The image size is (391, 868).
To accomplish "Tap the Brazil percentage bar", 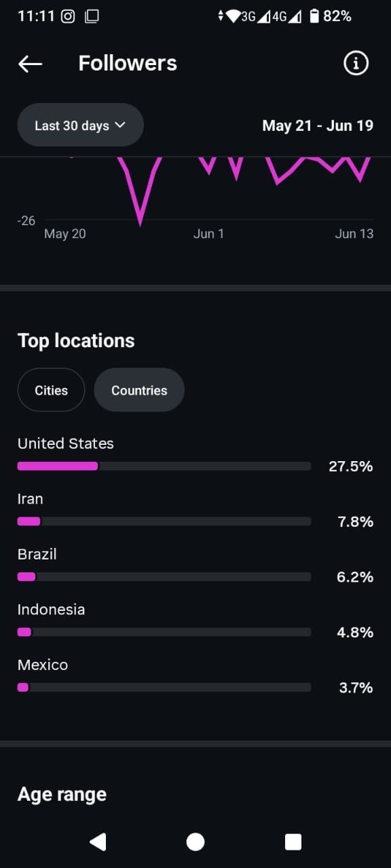I will pyautogui.click(x=164, y=576).
